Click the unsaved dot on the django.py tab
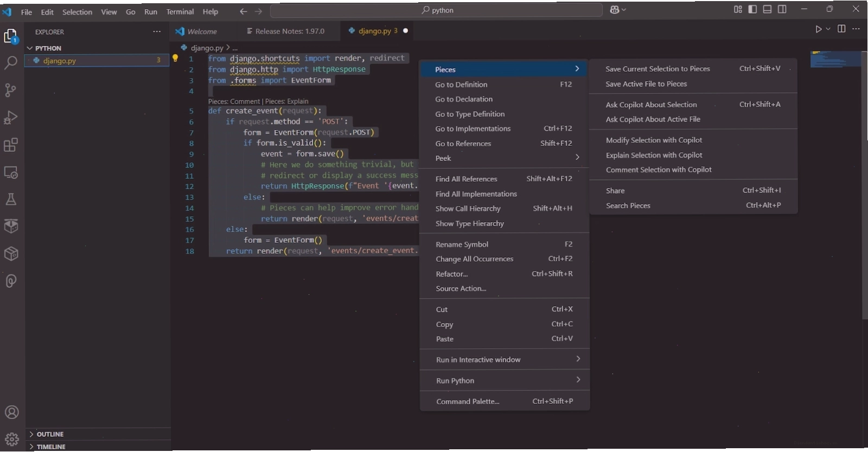This screenshot has width=868, height=452. 405,31
